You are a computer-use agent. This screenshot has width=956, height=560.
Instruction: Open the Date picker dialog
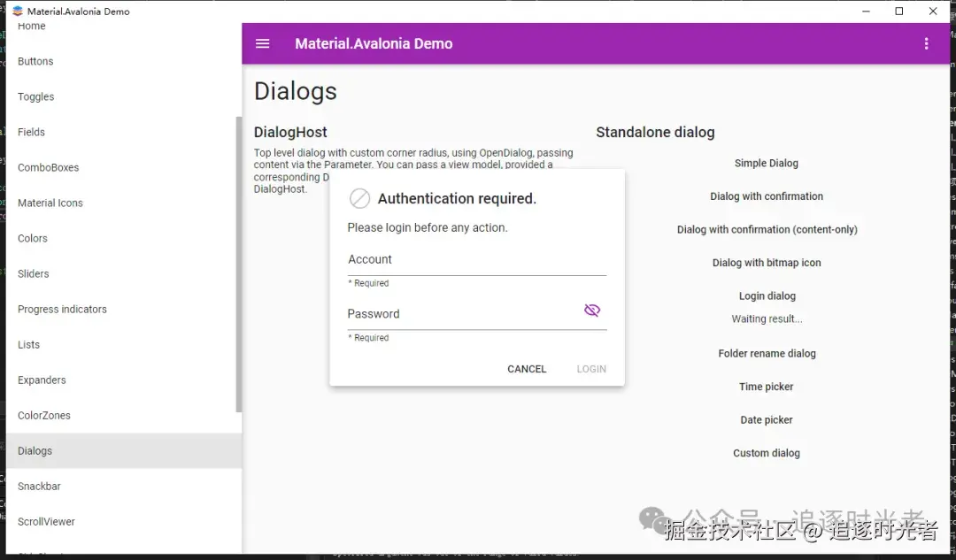pyautogui.click(x=767, y=420)
